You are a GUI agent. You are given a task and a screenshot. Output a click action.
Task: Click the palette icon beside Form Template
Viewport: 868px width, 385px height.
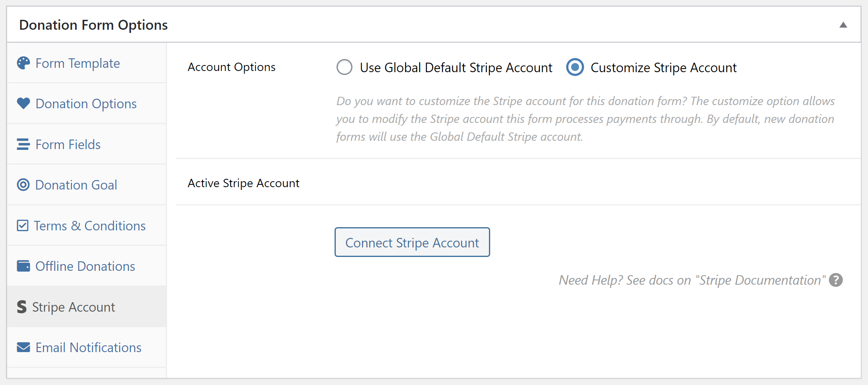(x=23, y=63)
